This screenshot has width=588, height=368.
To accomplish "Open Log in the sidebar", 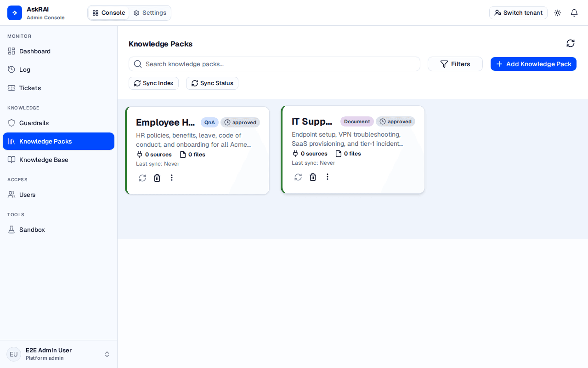I will tap(58, 69).
